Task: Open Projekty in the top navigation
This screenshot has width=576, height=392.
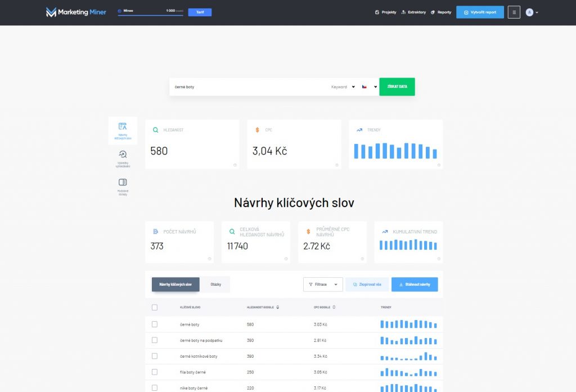Action: click(x=385, y=12)
